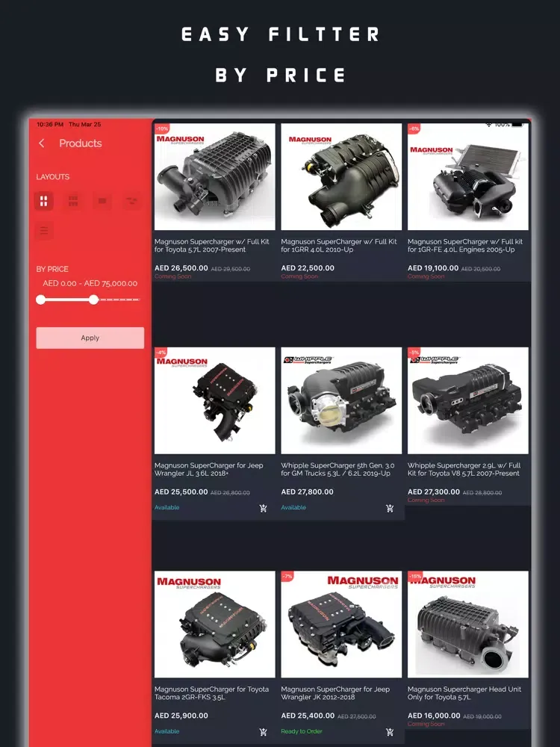Click title 'Magnuson Supercharger w/ Full Kit for Toyota 5.7L'
Viewport: 560px width, 747px height.
tap(212, 245)
